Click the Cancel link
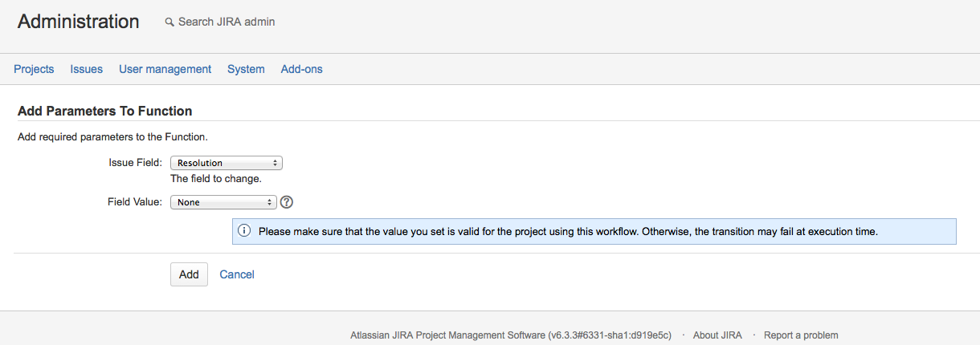This screenshot has height=345, width=980. point(237,274)
